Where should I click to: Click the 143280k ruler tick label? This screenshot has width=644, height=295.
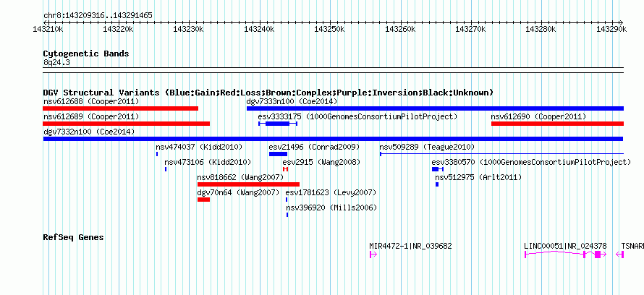[x=541, y=29]
